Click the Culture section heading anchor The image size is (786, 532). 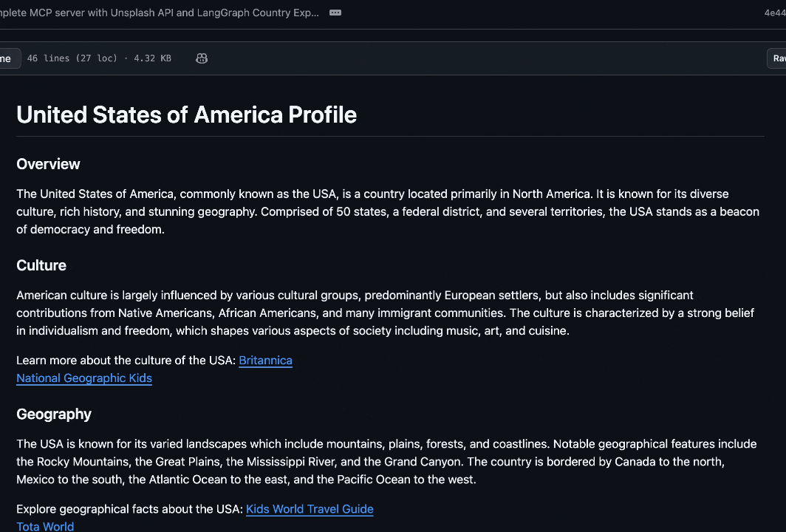[41, 265]
